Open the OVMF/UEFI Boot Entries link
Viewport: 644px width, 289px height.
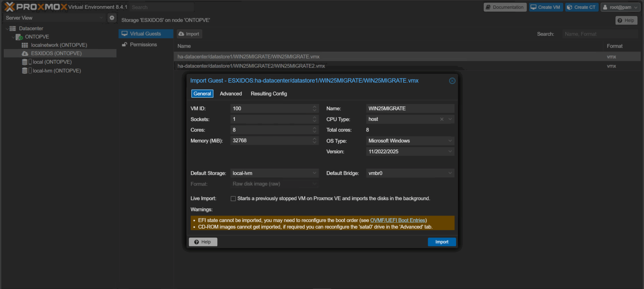pyautogui.click(x=398, y=220)
